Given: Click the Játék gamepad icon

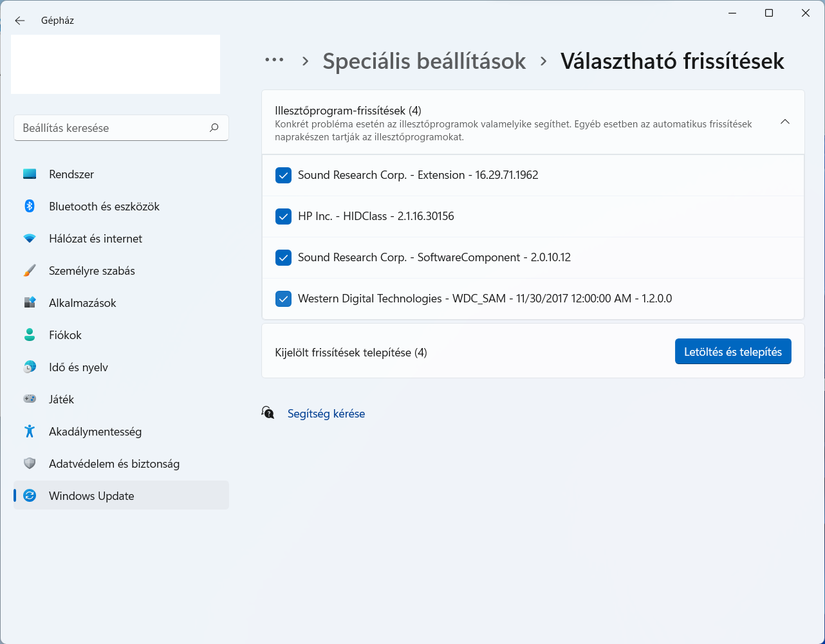Looking at the screenshot, I should click(30, 400).
